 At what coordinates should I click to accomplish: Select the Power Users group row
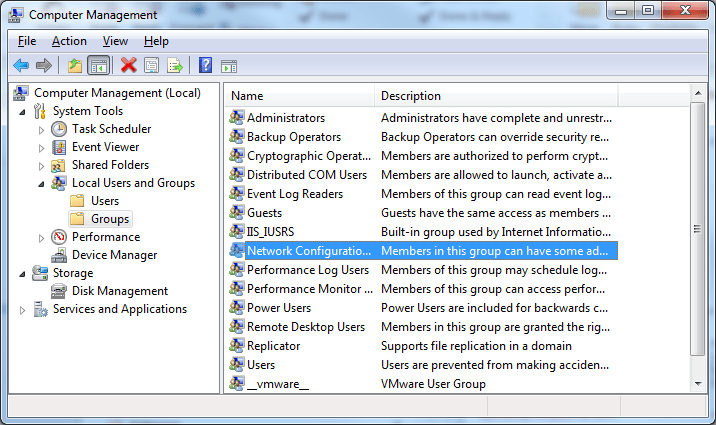click(x=422, y=308)
